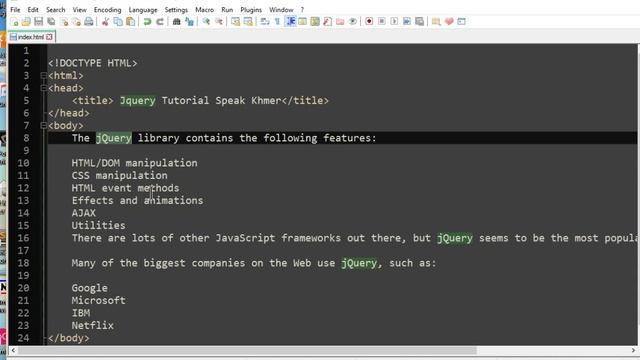Click the "Microsoft" text on line 21
The image size is (640, 360).
pos(99,300)
